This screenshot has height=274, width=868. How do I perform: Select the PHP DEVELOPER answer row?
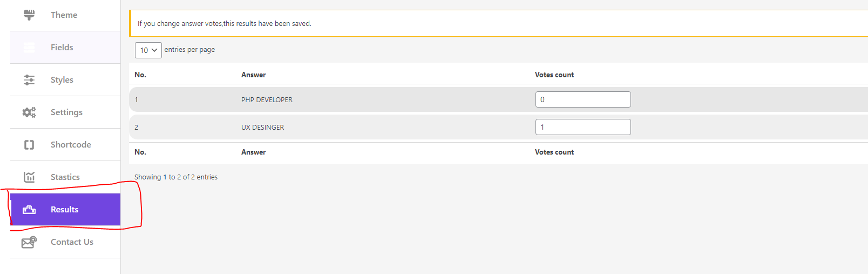pos(267,100)
